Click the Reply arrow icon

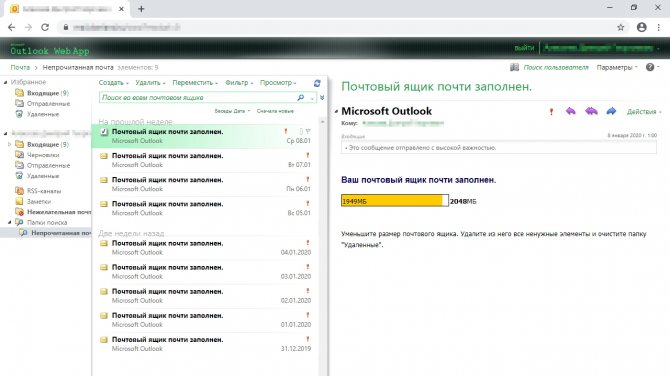click(570, 112)
